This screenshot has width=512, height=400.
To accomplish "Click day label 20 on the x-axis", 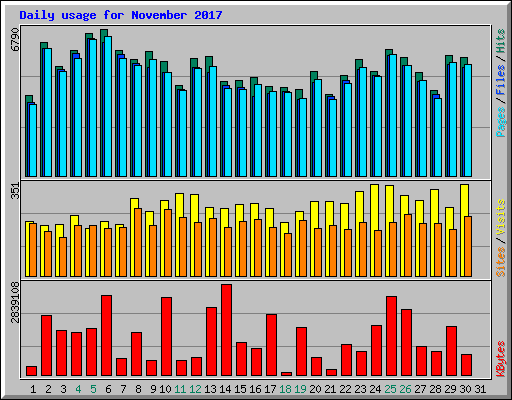I will click(315, 389).
